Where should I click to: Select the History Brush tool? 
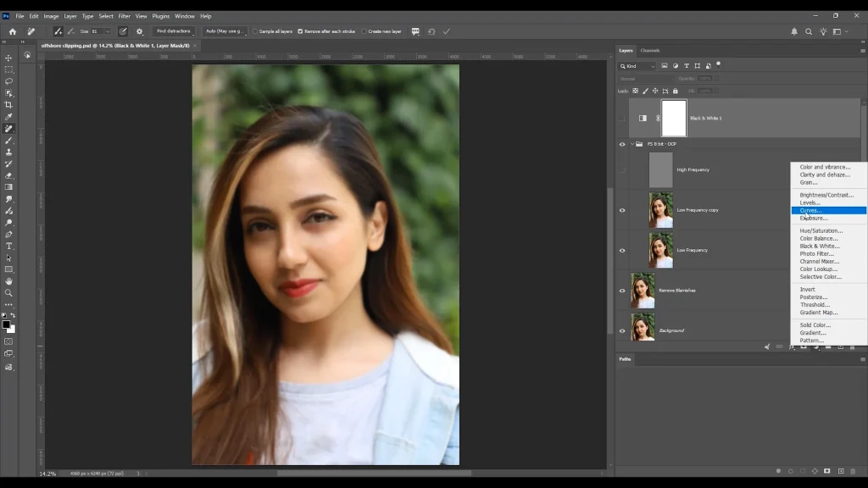pos(8,164)
